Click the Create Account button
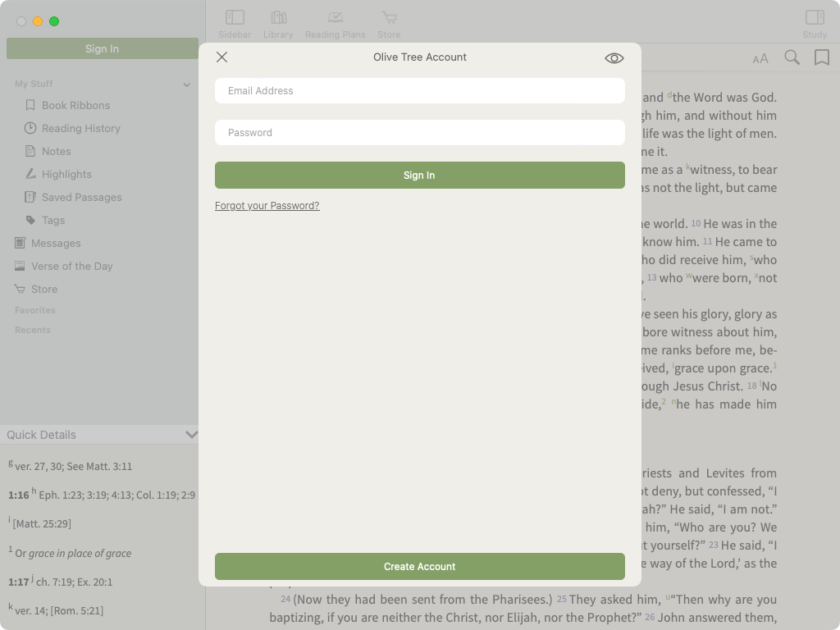The width and height of the screenshot is (840, 630). (419, 567)
